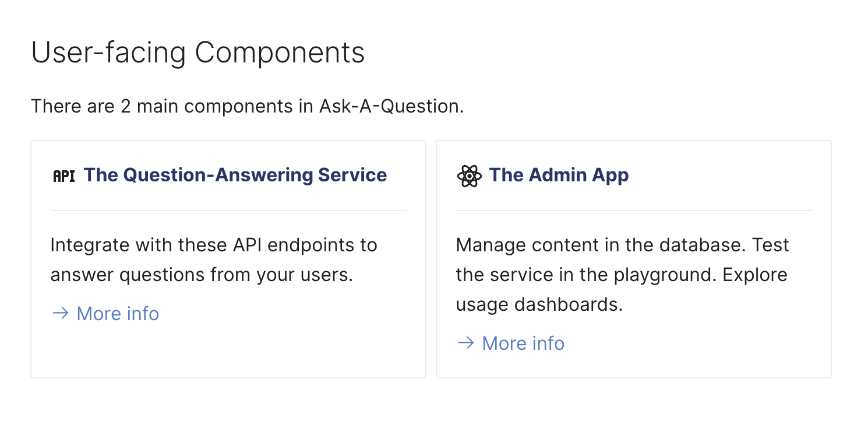The width and height of the screenshot is (868, 421).
Task: Click the arrow icon in the Admin App card
Action: [465, 343]
